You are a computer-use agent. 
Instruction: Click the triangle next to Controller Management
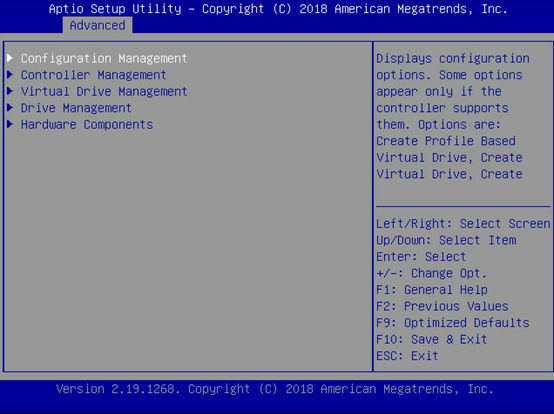click(10, 75)
